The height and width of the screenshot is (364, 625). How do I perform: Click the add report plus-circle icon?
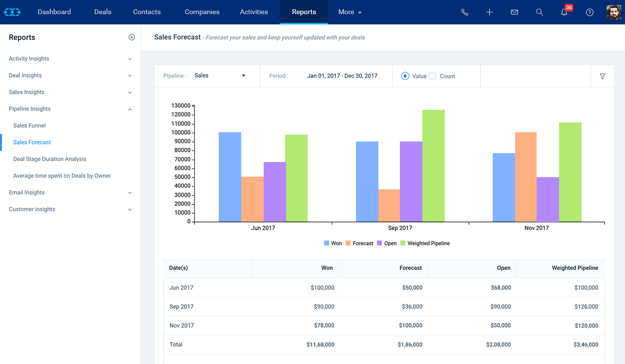[x=131, y=37]
